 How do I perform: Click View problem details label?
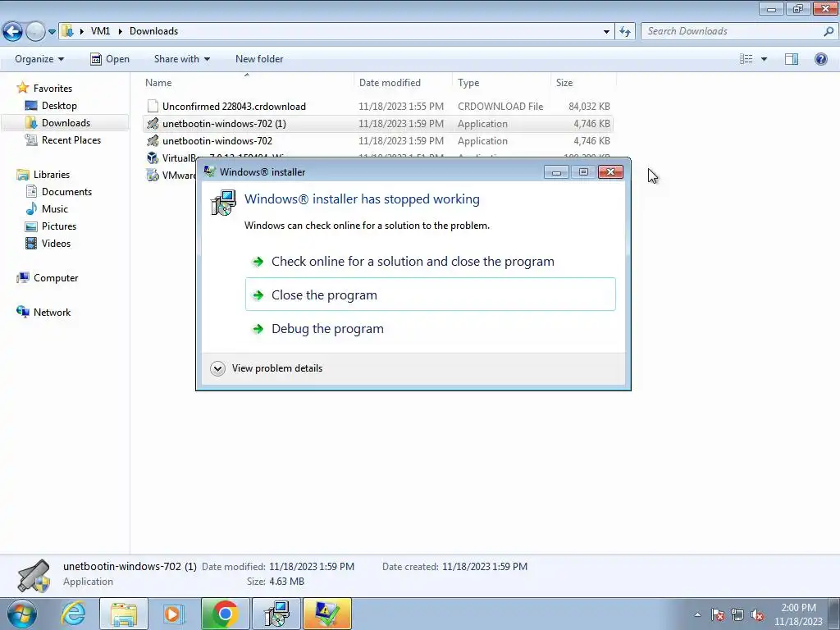(277, 368)
